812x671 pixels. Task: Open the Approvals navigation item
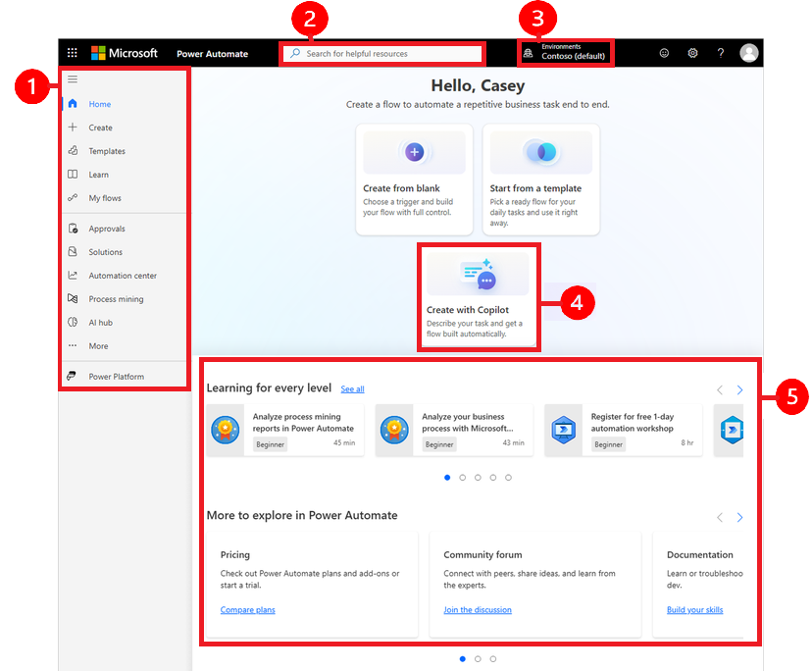(124, 229)
